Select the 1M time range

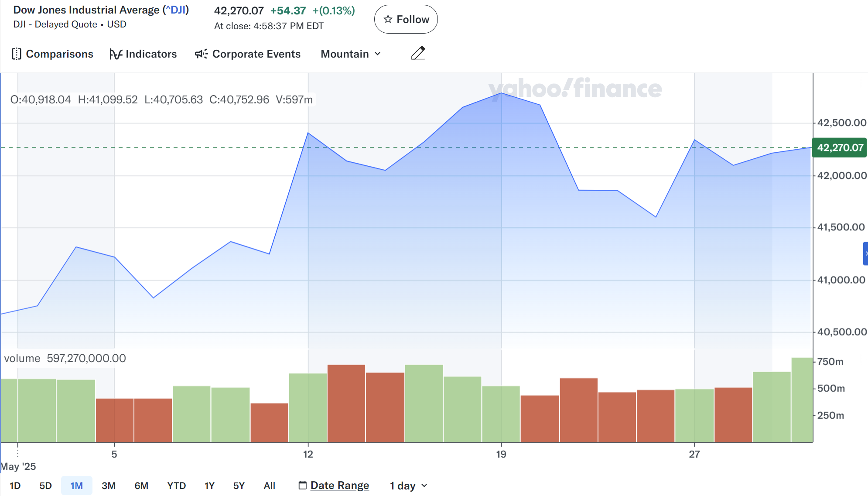click(77, 486)
